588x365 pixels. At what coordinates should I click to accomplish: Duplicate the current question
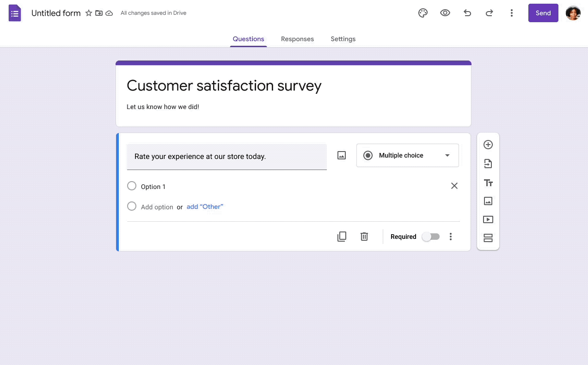click(342, 237)
